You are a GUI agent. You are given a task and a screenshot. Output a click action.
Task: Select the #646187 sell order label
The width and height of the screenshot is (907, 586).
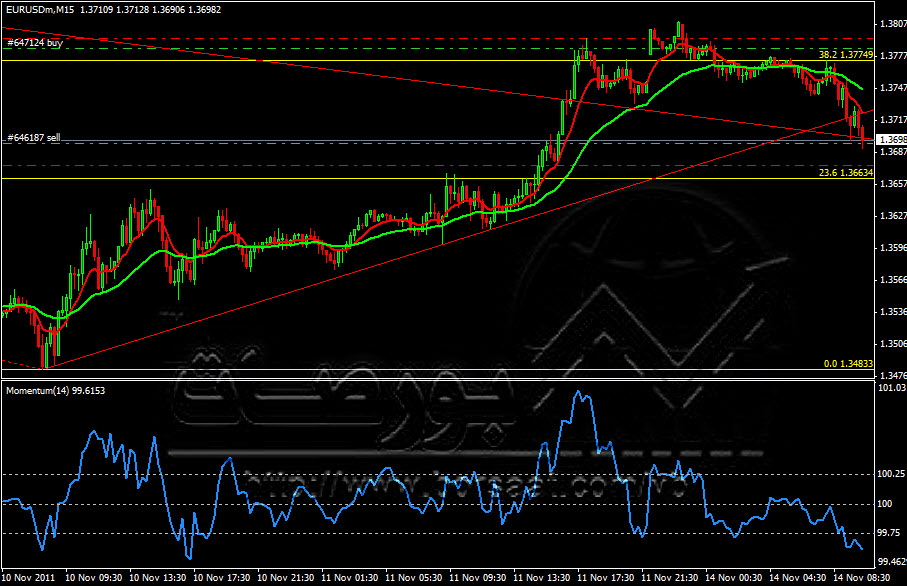(x=33, y=136)
